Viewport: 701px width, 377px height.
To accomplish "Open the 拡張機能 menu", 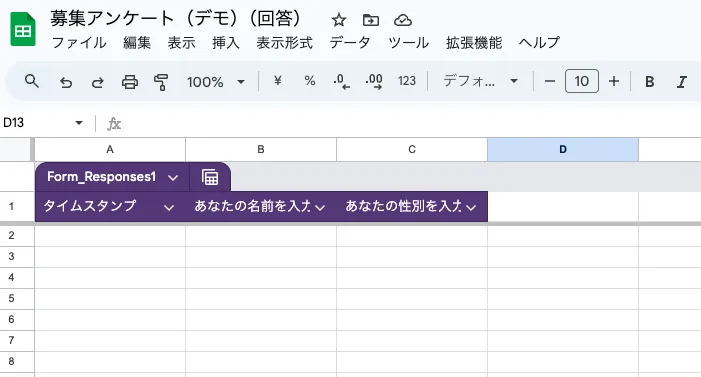I will click(474, 42).
